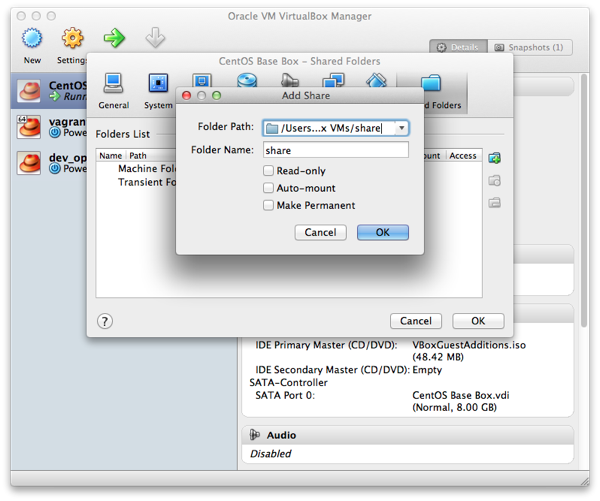Enable the Read-only checkbox

(268, 171)
